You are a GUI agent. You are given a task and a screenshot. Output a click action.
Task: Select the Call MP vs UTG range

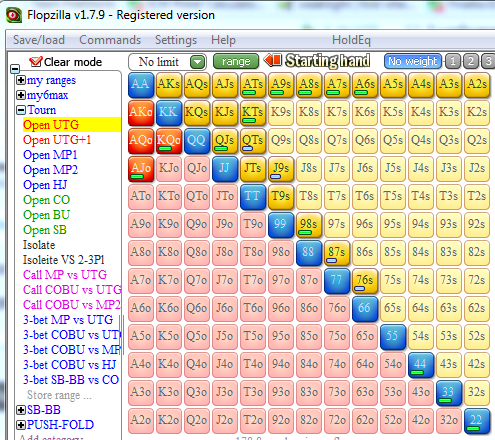coord(65,275)
